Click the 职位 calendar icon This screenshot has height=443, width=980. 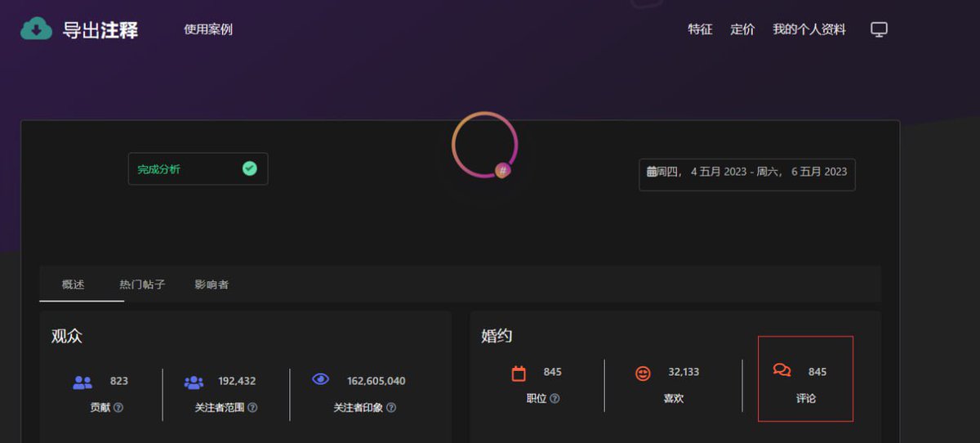pyautogui.click(x=519, y=374)
